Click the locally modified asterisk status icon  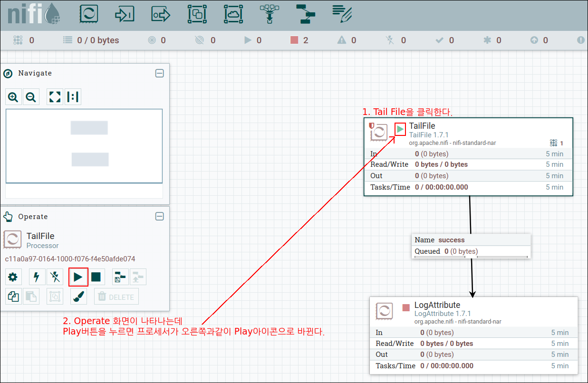click(x=487, y=40)
